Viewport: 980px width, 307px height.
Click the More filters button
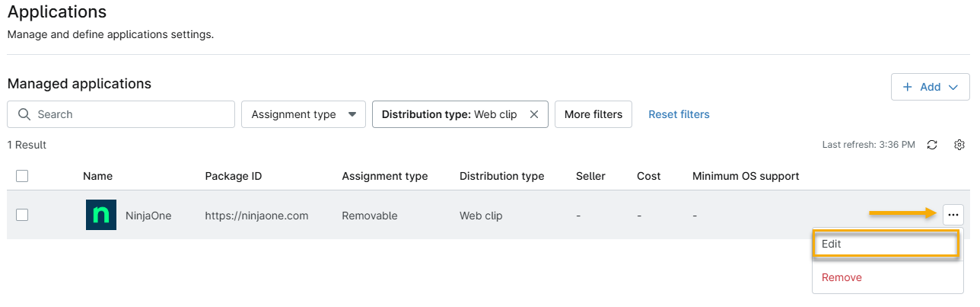[593, 114]
